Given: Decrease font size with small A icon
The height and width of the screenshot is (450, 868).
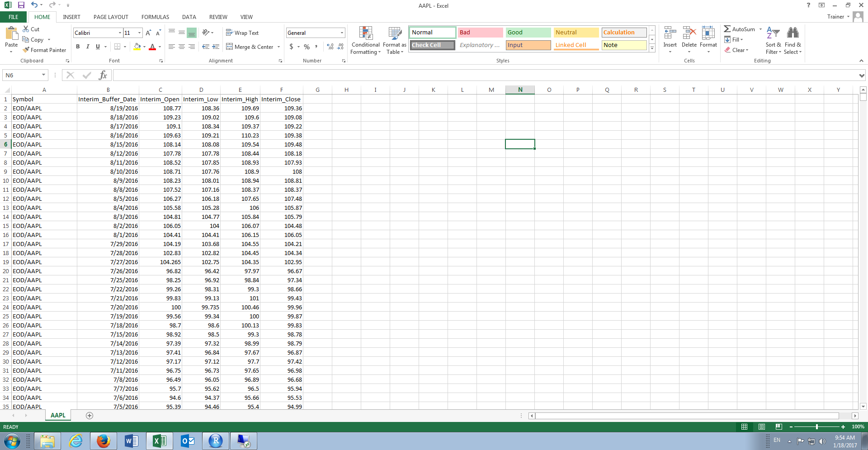Looking at the screenshot, I should [158, 33].
